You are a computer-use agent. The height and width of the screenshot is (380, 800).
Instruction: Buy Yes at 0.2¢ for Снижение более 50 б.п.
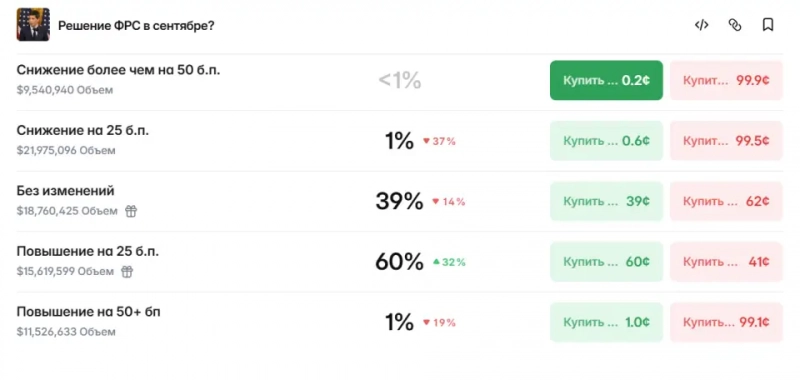coord(606,81)
